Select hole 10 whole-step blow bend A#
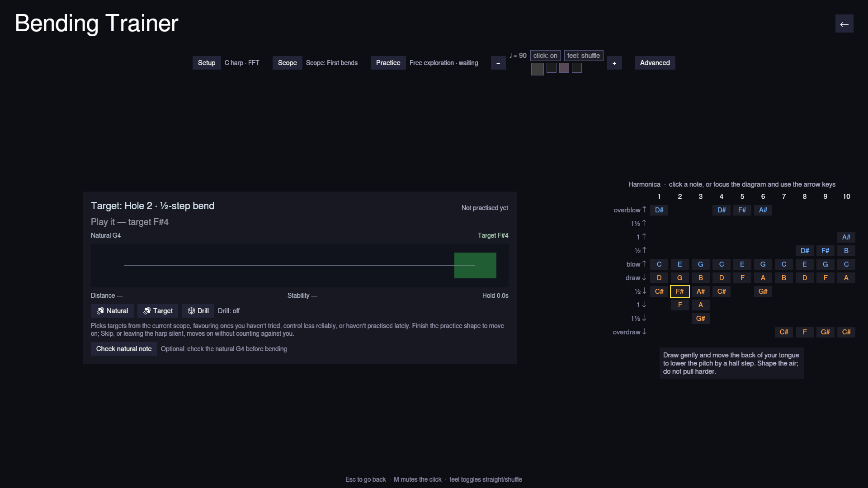 tap(846, 237)
